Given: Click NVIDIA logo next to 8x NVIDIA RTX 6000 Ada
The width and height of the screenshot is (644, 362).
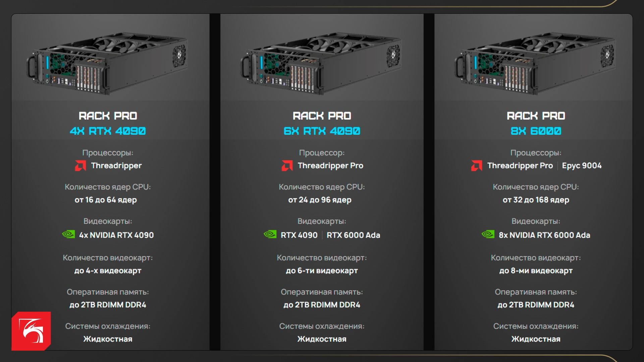Looking at the screenshot, I should coord(488,234).
